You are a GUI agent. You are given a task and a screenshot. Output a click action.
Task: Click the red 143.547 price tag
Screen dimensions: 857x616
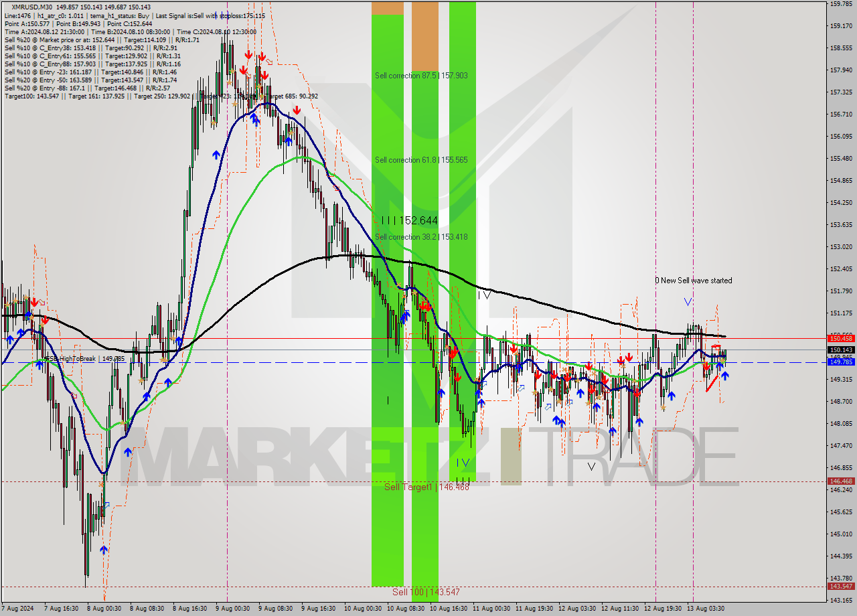point(840,586)
